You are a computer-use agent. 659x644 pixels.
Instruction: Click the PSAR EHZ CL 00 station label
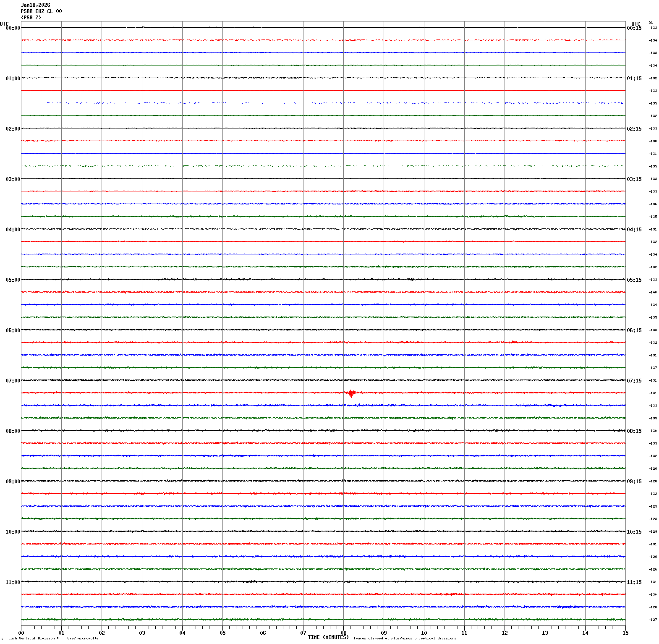(41, 11)
